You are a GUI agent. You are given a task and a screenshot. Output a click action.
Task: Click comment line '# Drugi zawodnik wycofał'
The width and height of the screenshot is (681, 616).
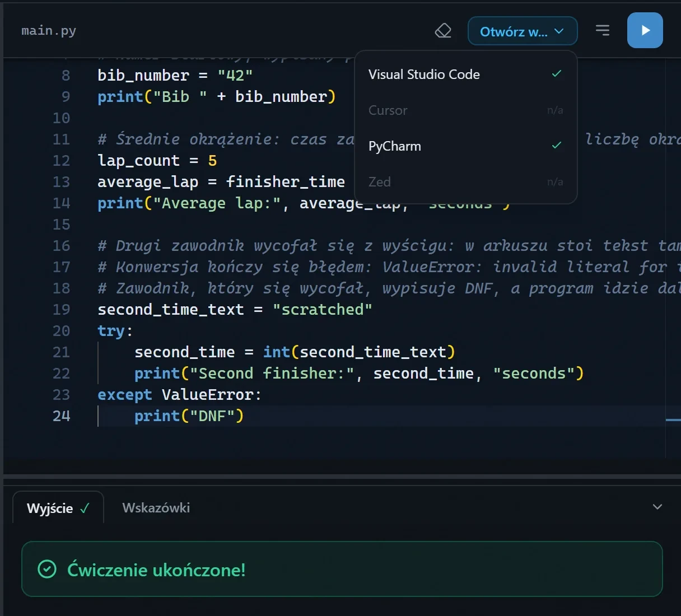[389, 246]
